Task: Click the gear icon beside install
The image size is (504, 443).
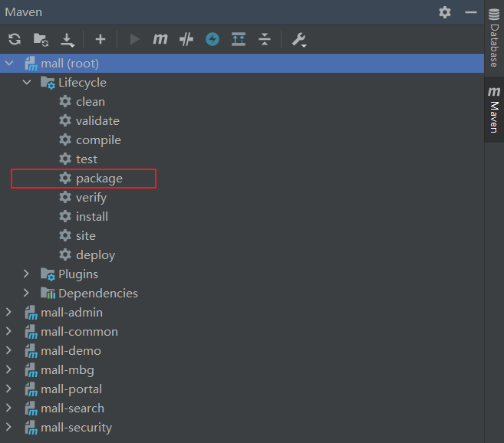Action: 65,217
